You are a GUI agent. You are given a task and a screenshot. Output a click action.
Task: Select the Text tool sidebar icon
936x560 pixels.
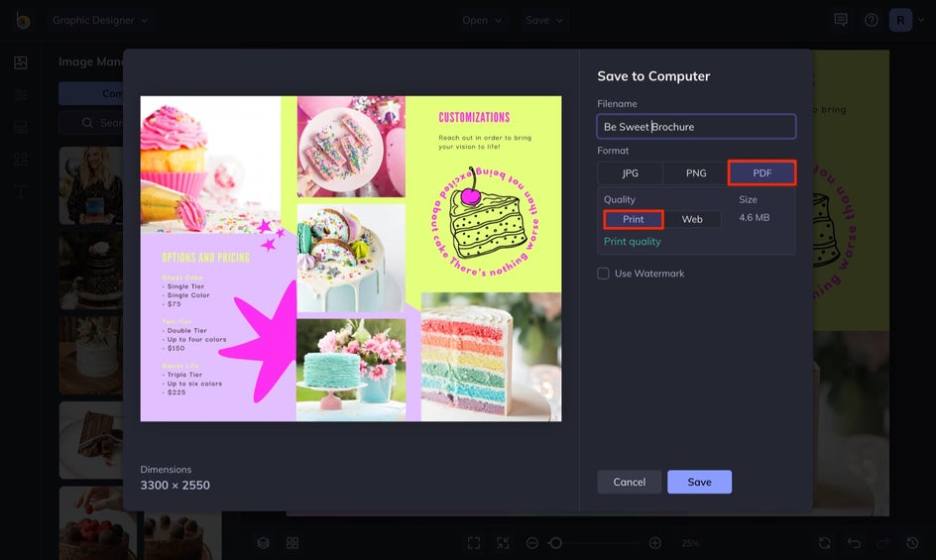21,191
